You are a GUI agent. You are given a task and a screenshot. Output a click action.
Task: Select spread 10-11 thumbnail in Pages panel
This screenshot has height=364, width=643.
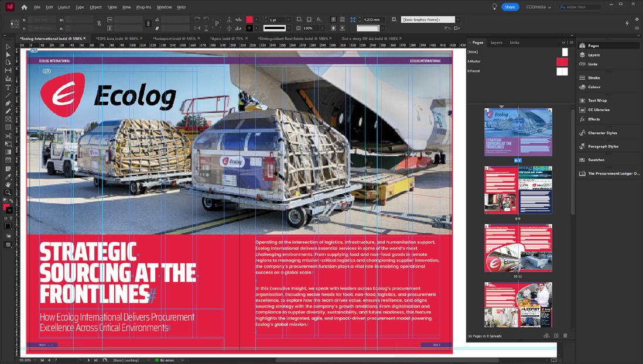(518, 248)
